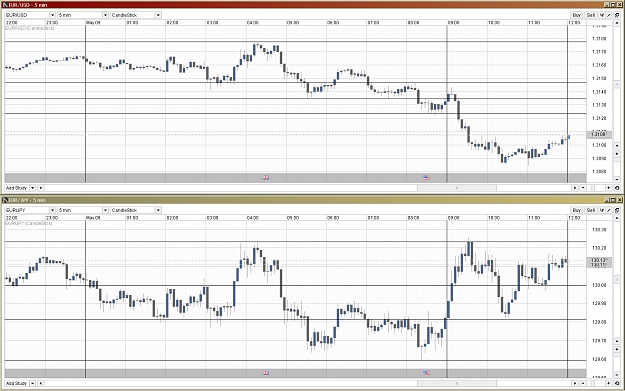
Task: Click the detach window icon in the EUR/JPY toolbar
Action: click(617, 210)
